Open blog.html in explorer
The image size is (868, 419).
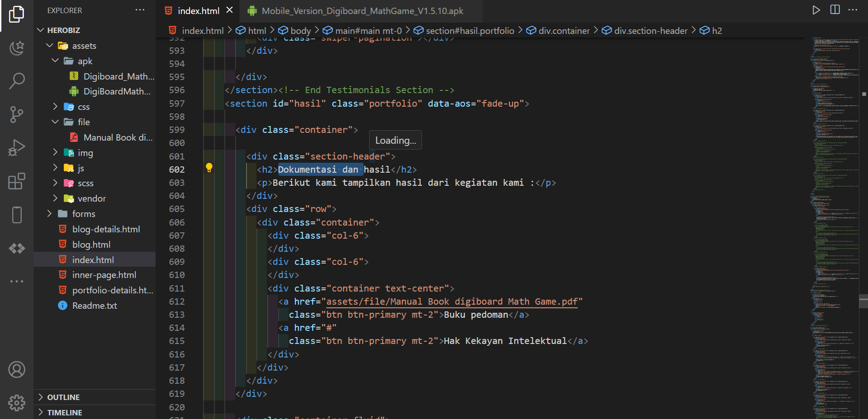[95, 245]
